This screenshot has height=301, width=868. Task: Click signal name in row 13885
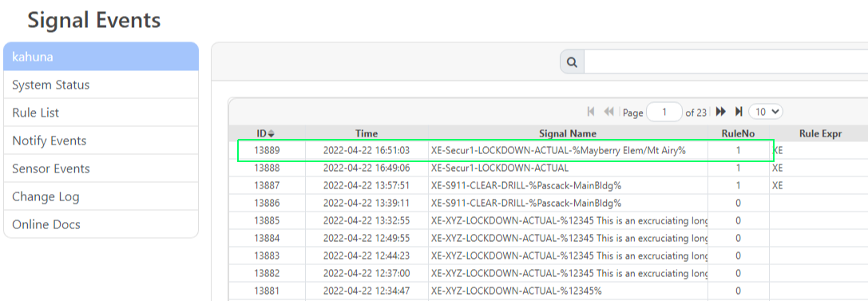coord(569,220)
